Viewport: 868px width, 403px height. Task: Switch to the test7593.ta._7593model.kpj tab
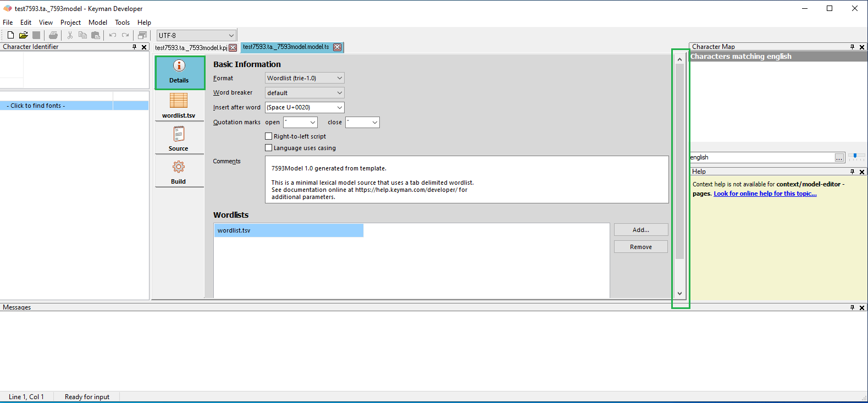point(191,48)
